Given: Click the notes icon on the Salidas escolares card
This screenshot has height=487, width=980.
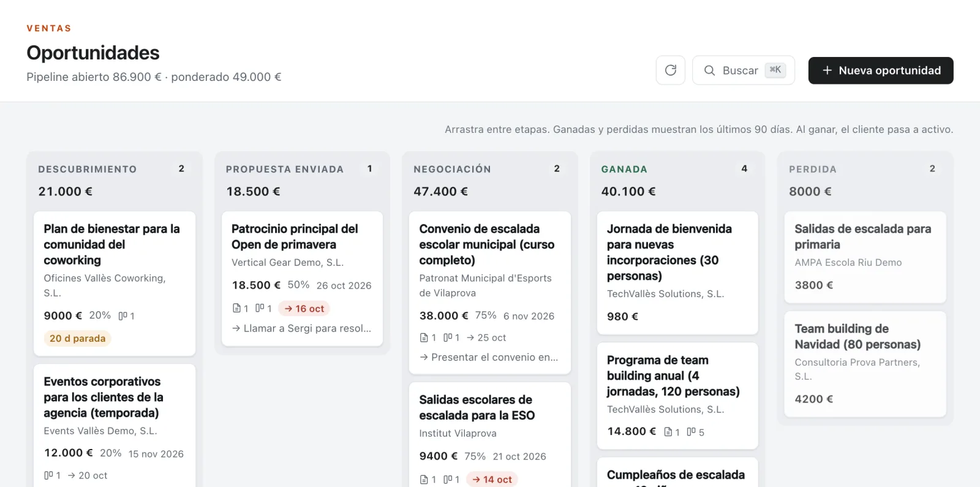Looking at the screenshot, I should pos(448,480).
